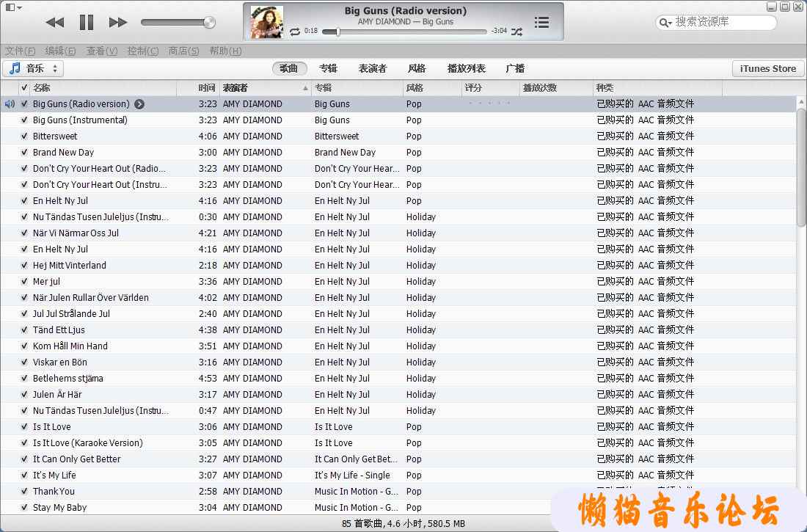
Task: Click arrow icon next to Big Guns (Radio version)
Action: [x=139, y=104]
